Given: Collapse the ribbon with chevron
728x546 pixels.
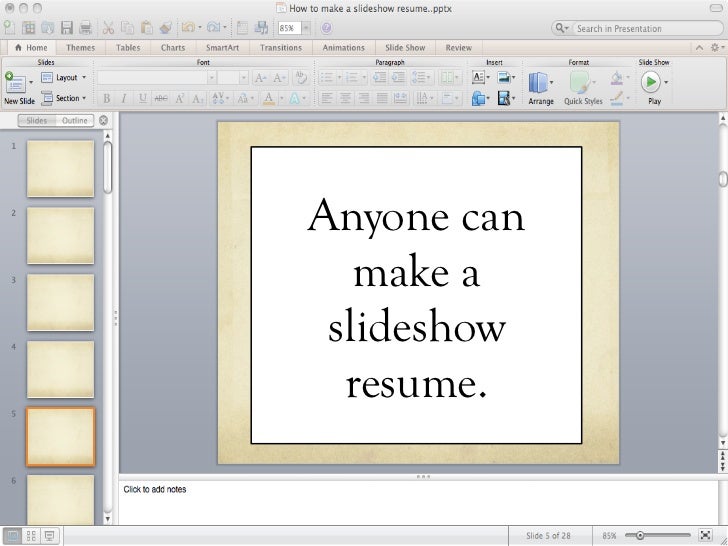Looking at the screenshot, I should point(700,47).
